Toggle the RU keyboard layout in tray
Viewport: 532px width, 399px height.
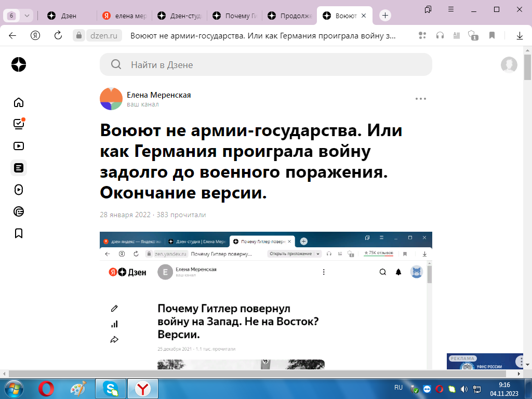pyautogui.click(x=398, y=388)
